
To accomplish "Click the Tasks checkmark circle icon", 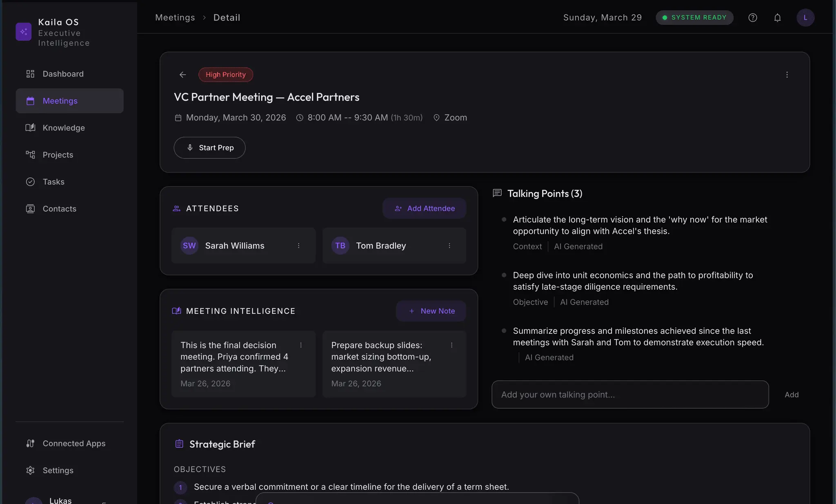I will pyautogui.click(x=30, y=182).
